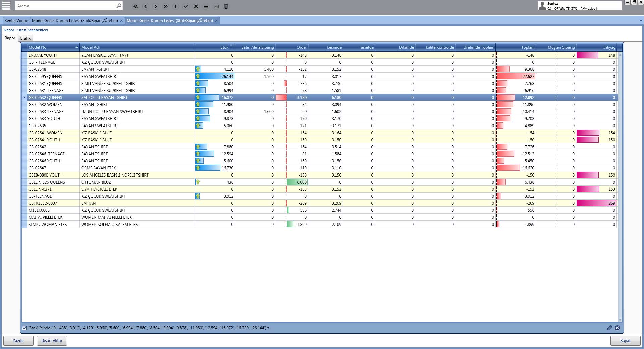Viewport: 644px width, 349px height.
Task: Click the Model No sort arrow
Action: pos(77,47)
